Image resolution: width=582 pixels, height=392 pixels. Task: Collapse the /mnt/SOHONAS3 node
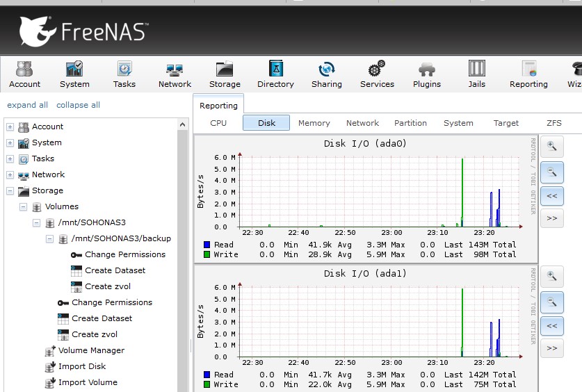pos(36,223)
